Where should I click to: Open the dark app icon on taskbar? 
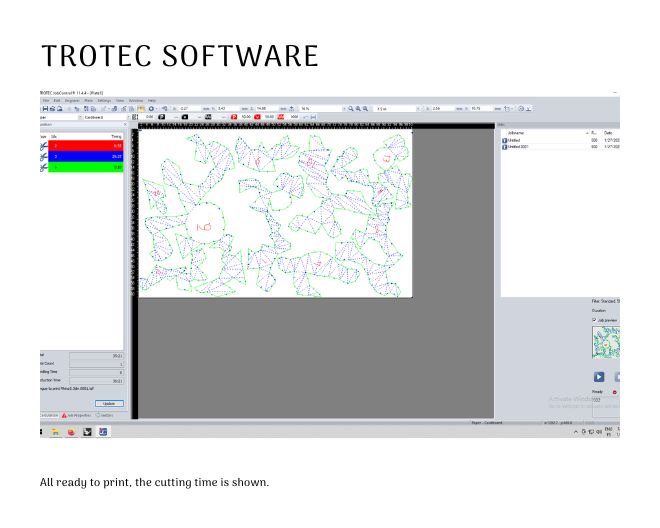(x=87, y=432)
